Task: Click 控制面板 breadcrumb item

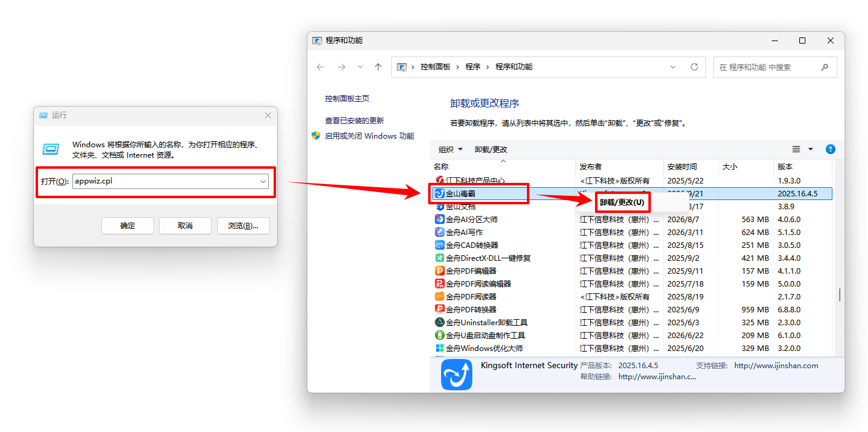Action: pos(435,67)
